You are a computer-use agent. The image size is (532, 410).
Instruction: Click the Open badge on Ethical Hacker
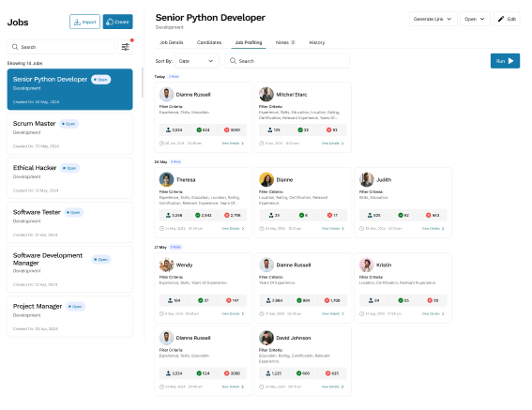pos(69,168)
